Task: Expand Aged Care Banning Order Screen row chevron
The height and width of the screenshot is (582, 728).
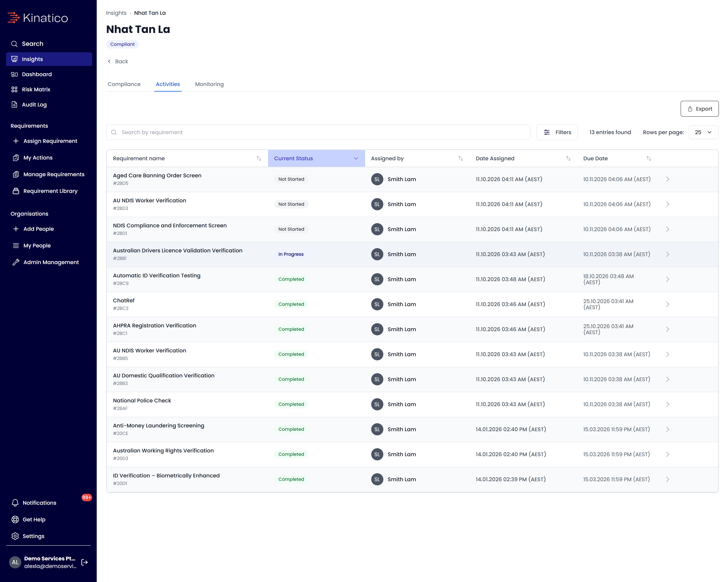Action: click(668, 179)
